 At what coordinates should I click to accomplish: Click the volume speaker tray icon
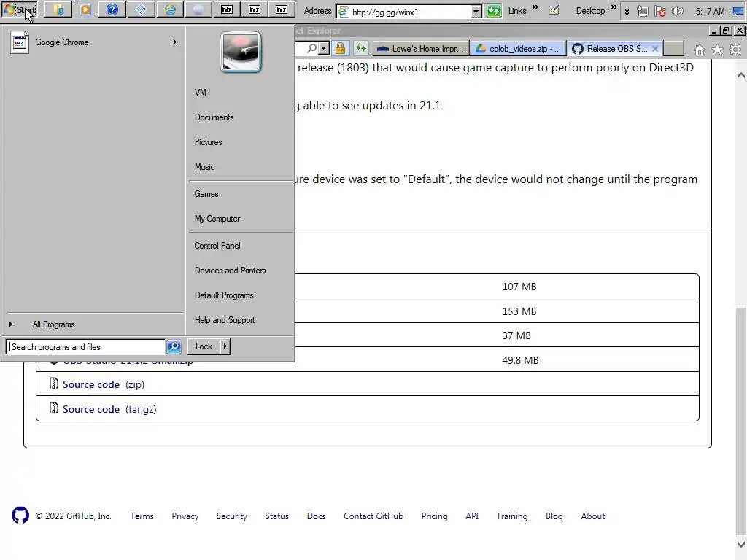pyautogui.click(x=678, y=11)
